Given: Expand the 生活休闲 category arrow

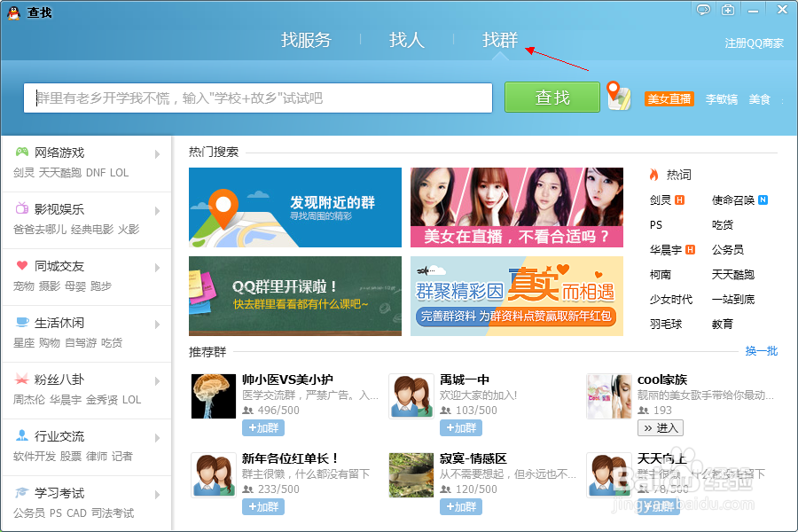Looking at the screenshot, I should coord(157,325).
